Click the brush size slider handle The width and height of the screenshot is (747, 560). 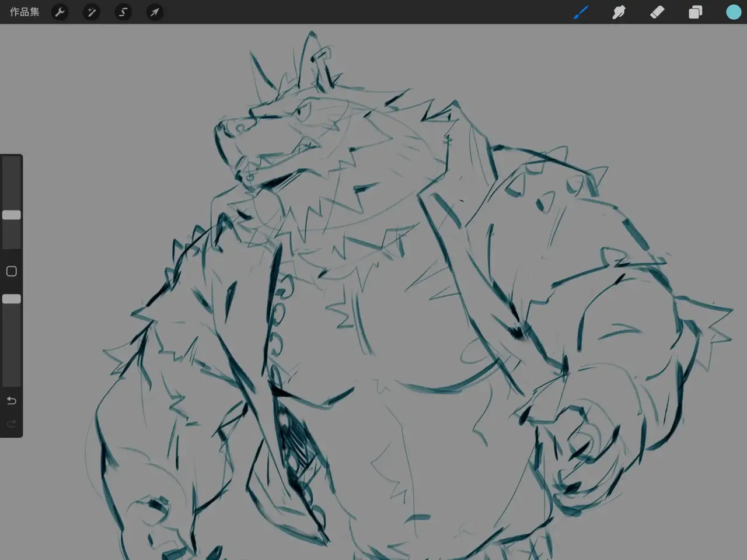pyautogui.click(x=12, y=215)
